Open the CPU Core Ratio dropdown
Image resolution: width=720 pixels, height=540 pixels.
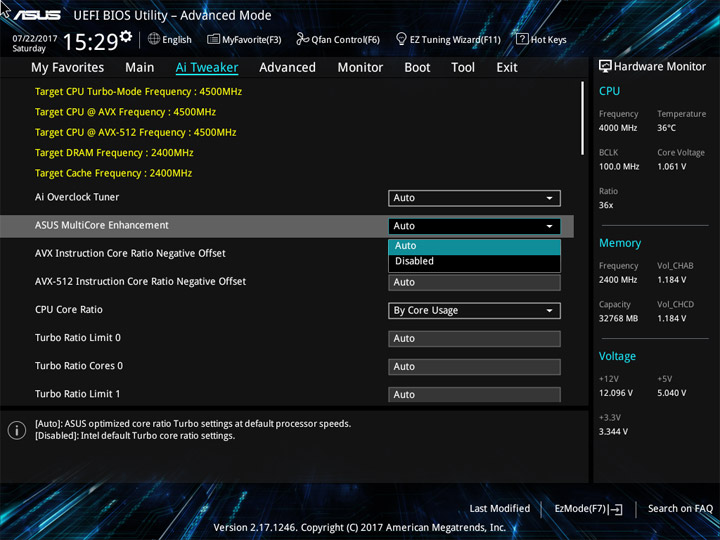click(474, 310)
